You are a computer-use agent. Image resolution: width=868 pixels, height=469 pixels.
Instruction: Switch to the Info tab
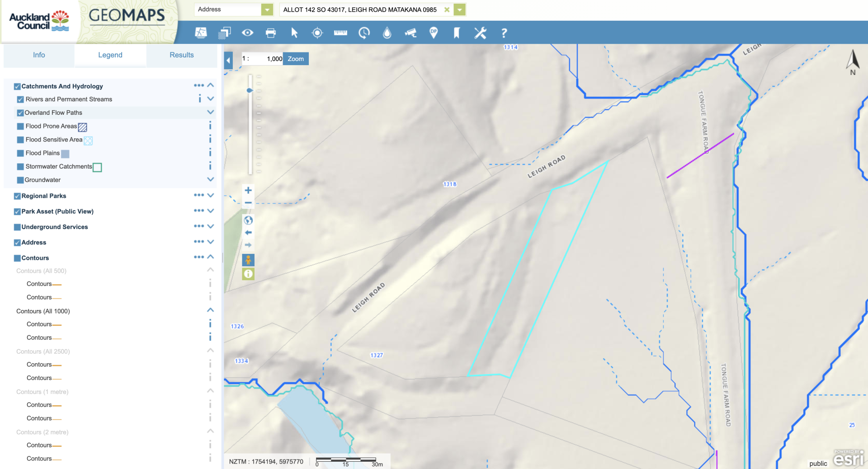tap(39, 55)
